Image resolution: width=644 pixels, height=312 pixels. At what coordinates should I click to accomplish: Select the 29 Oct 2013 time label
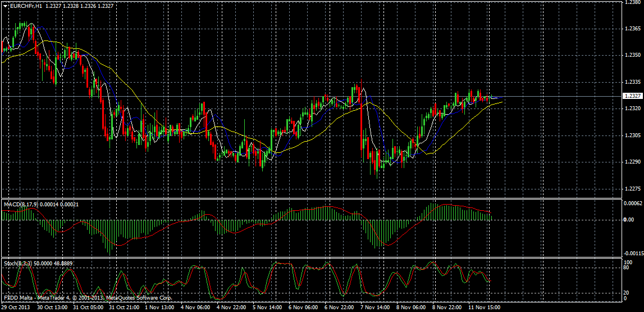tap(16, 308)
